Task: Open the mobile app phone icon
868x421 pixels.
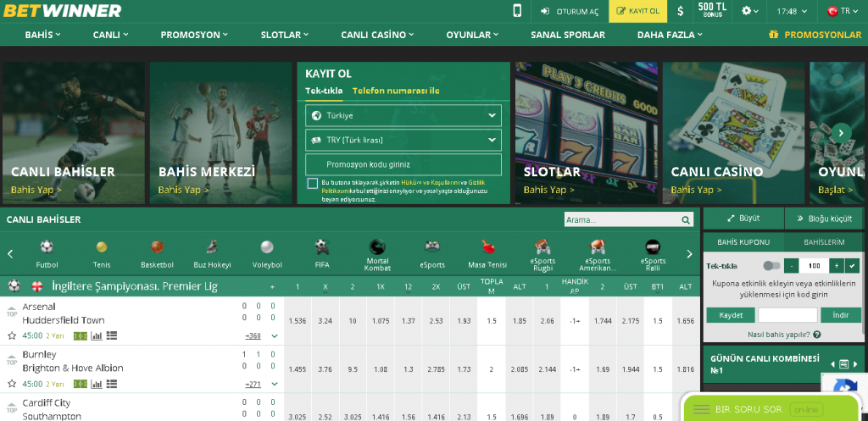Action: [x=517, y=11]
